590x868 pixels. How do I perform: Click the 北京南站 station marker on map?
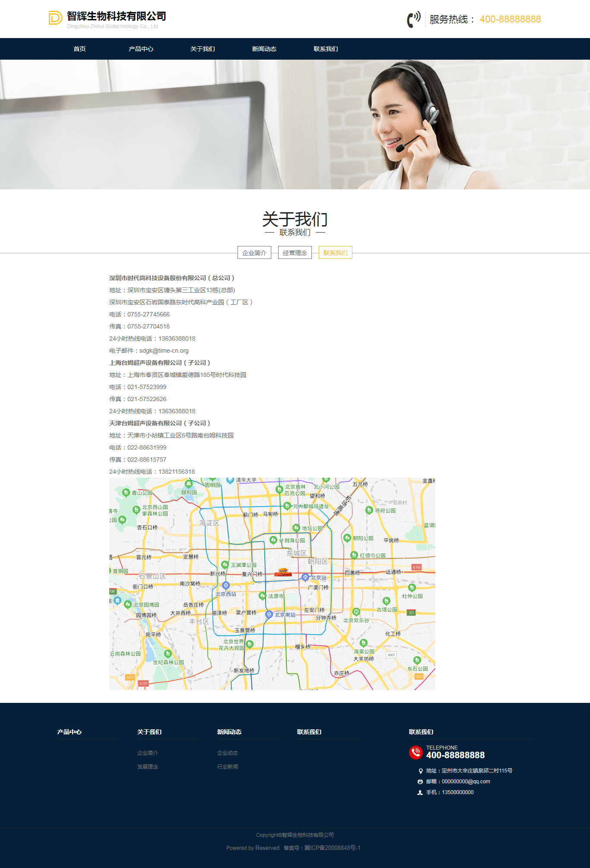click(x=269, y=614)
